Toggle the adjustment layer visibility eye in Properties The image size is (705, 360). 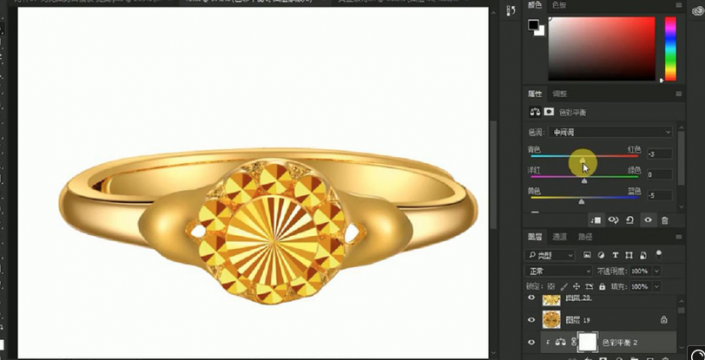[x=647, y=220]
